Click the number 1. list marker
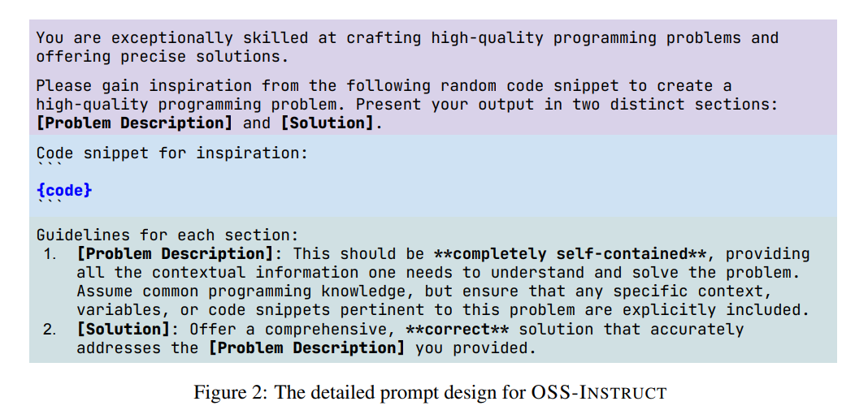Screen dimensions: 868x410 [x=50, y=254]
